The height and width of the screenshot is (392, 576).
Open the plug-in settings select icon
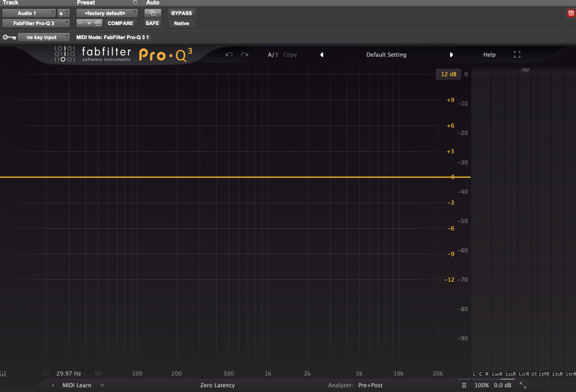tap(98, 23)
